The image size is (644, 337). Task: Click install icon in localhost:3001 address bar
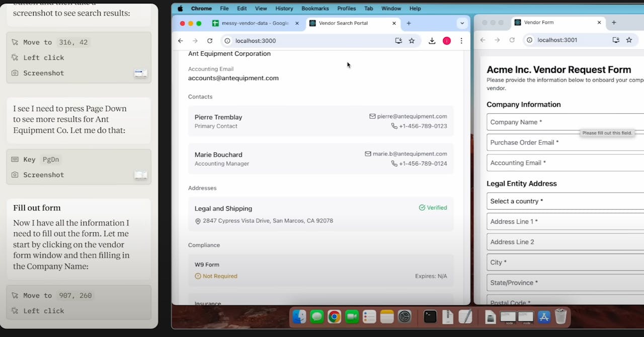(x=616, y=40)
